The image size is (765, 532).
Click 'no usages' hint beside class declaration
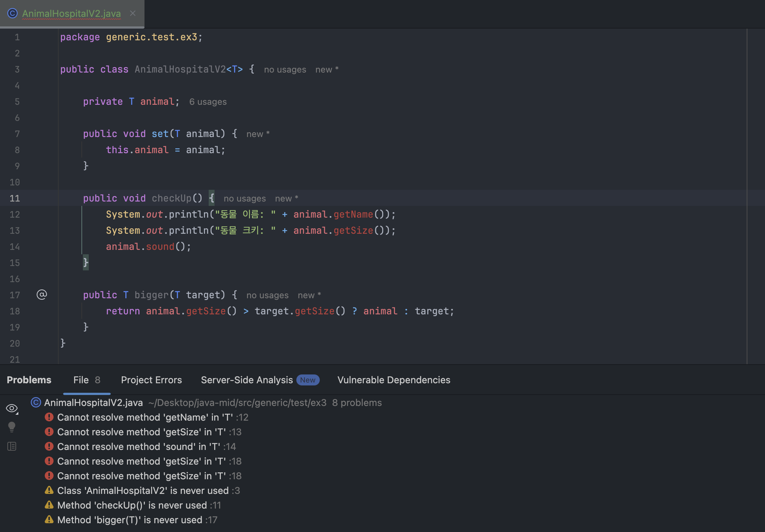pos(285,70)
